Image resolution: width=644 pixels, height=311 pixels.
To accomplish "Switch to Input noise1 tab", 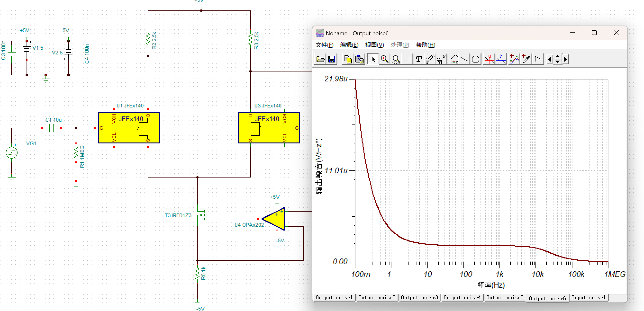I will coord(588,298).
